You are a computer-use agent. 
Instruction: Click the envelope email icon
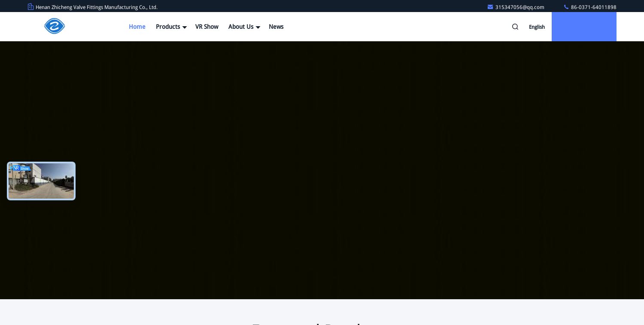coord(490,7)
